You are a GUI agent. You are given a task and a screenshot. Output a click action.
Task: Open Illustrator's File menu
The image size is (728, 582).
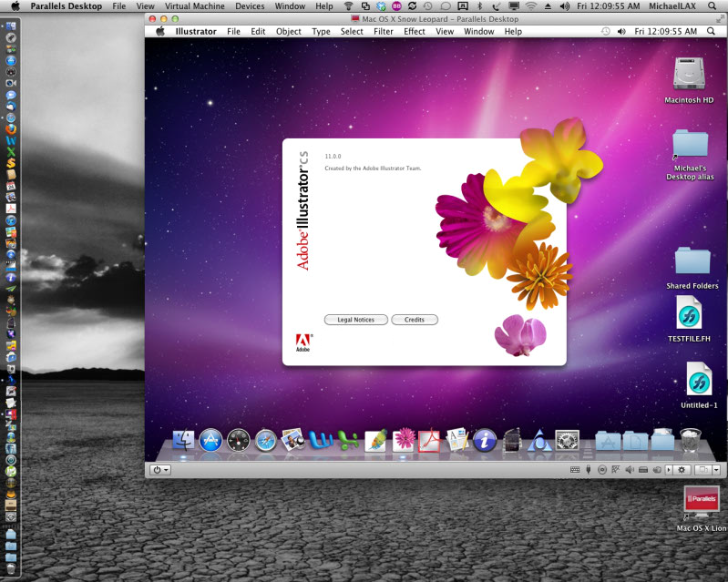[233, 31]
